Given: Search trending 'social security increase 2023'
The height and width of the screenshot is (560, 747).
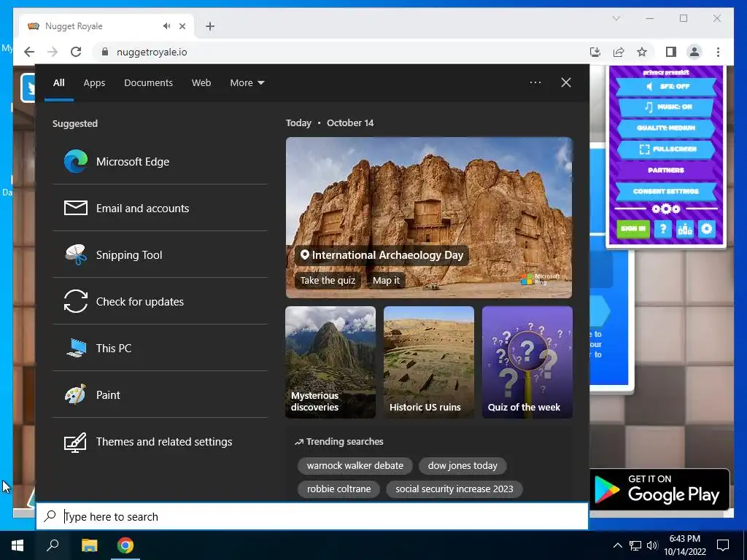Looking at the screenshot, I should coord(454,489).
